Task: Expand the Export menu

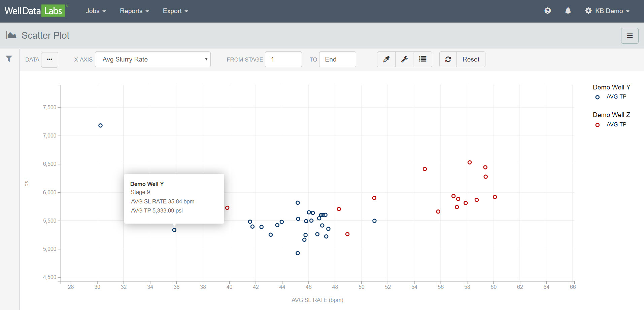Action: pos(175,11)
